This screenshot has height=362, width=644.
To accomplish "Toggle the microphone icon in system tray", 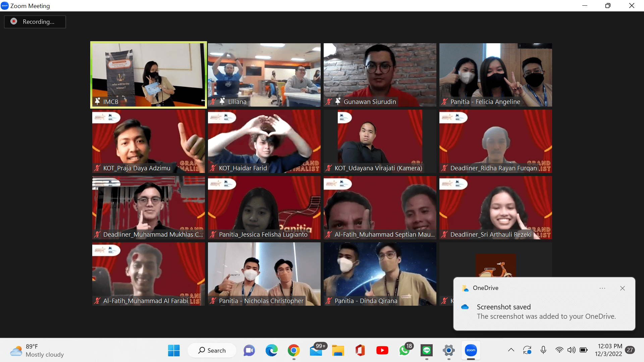I will (543, 350).
